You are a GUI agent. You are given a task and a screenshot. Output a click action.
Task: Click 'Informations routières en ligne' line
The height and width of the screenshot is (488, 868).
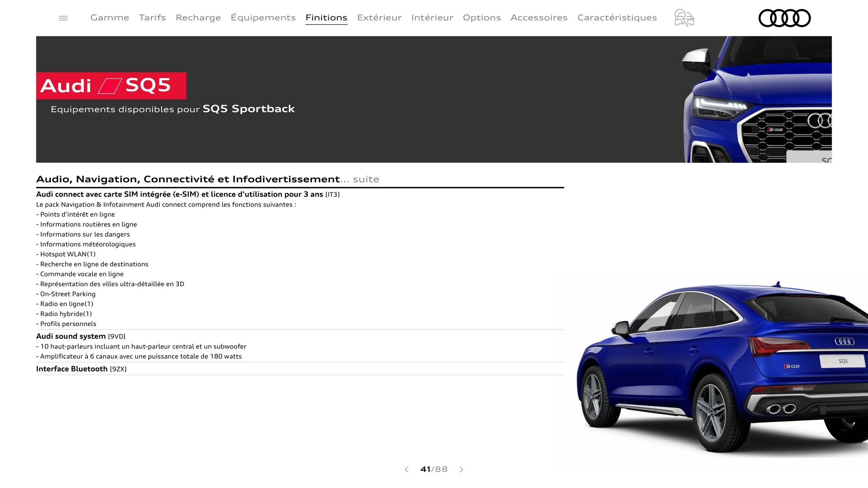point(87,224)
